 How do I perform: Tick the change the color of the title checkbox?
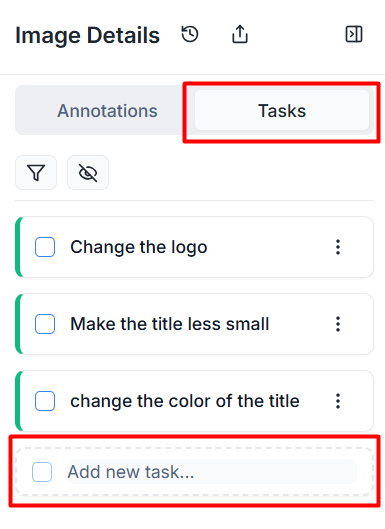point(45,401)
